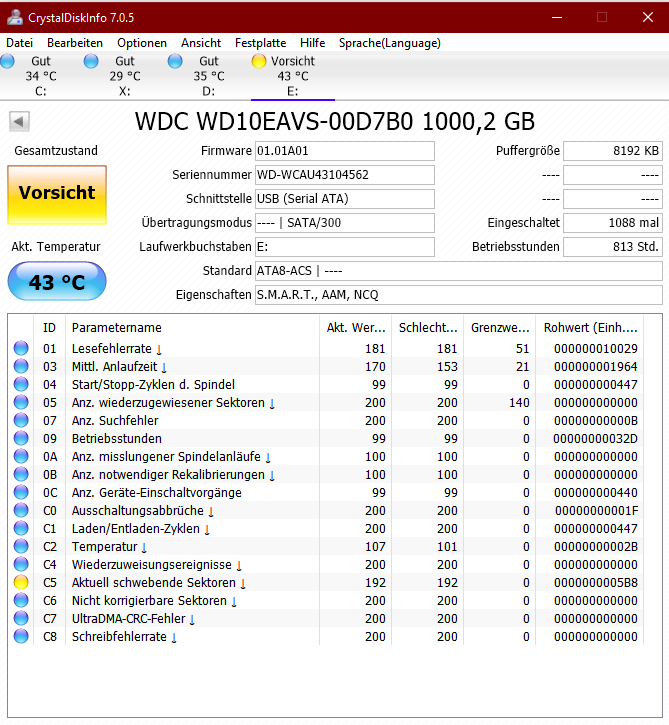This screenshot has height=725, width=669.
Task: Click status icon of UltraDMA-CRC-Fehler row
Action: (21, 619)
